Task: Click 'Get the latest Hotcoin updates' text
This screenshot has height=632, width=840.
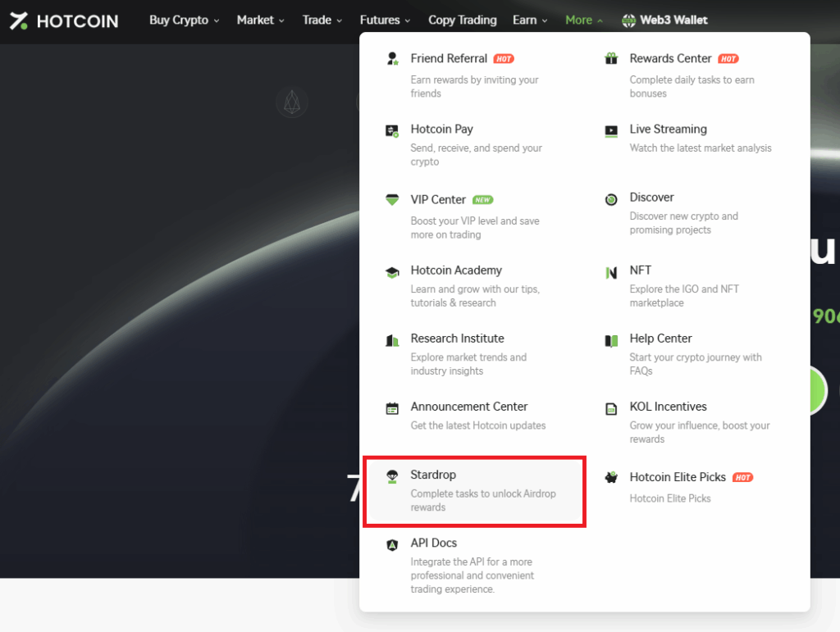Action: [x=478, y=425]
